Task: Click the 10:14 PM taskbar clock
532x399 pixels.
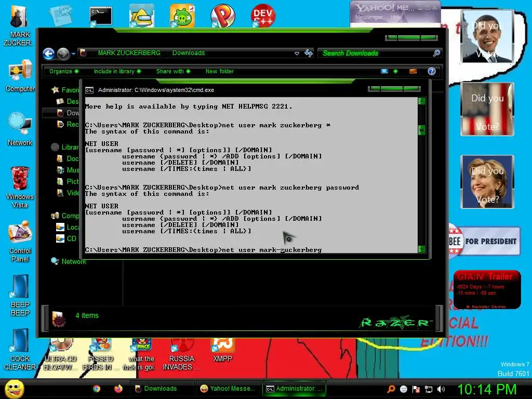Action: pos(487,389)
